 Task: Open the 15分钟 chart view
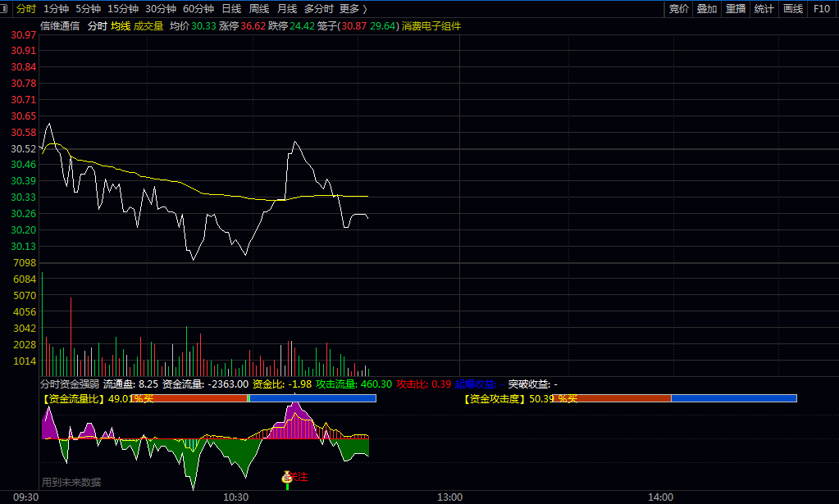(123, 9)
